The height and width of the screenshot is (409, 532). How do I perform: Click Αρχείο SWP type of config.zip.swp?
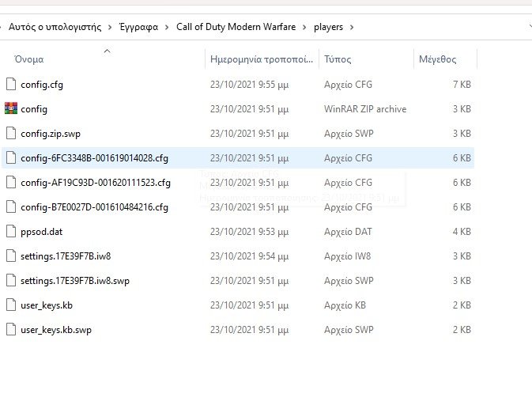point(349,134)
